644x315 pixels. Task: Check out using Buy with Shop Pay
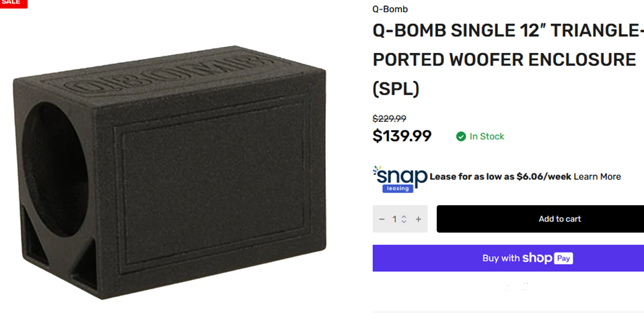(x=508, y=258)
